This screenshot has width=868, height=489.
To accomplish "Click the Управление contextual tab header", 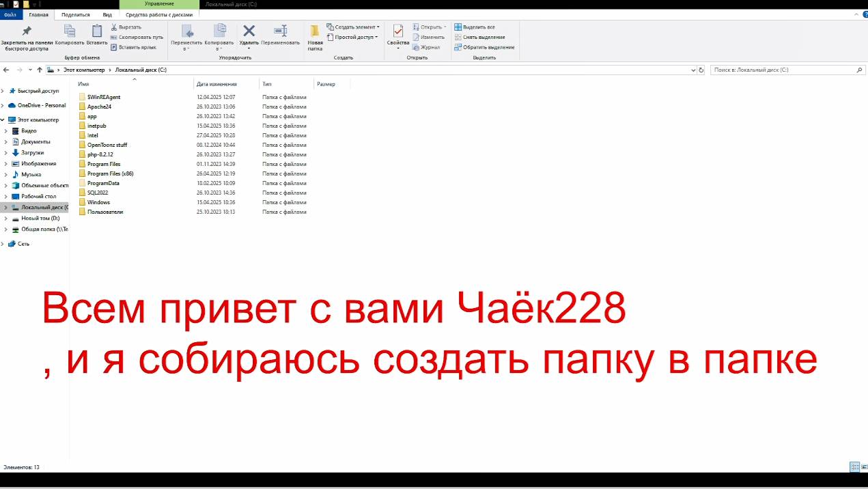I will coord(159,4).
